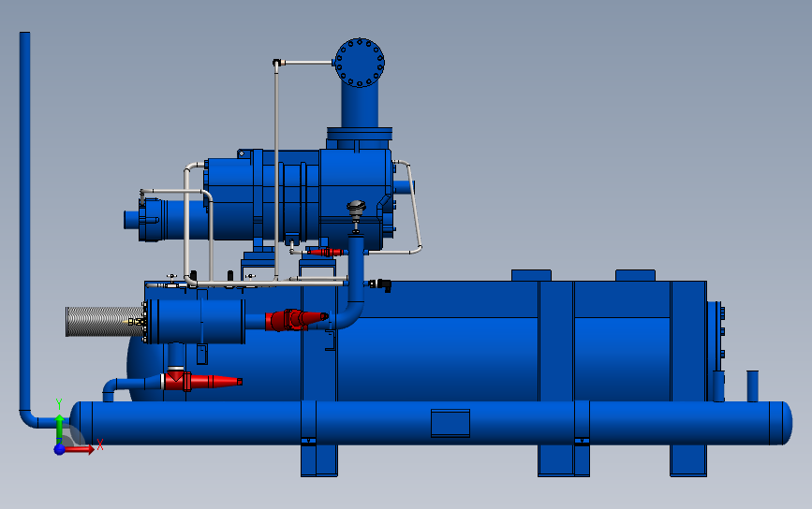This screenshot has width=812, height=509.
Task: Select the gray finned coil beside the filter housing
Action: (104, 322)
